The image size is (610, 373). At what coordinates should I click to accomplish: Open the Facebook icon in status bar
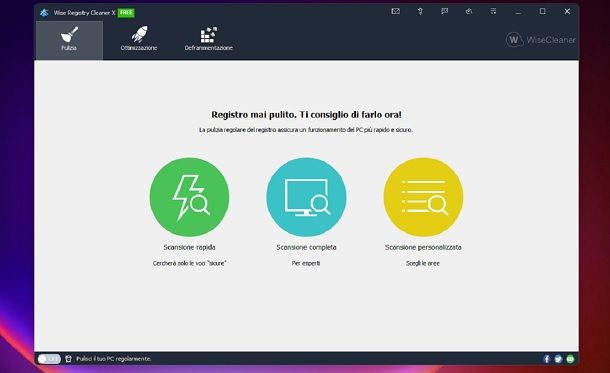coord(547,359)
